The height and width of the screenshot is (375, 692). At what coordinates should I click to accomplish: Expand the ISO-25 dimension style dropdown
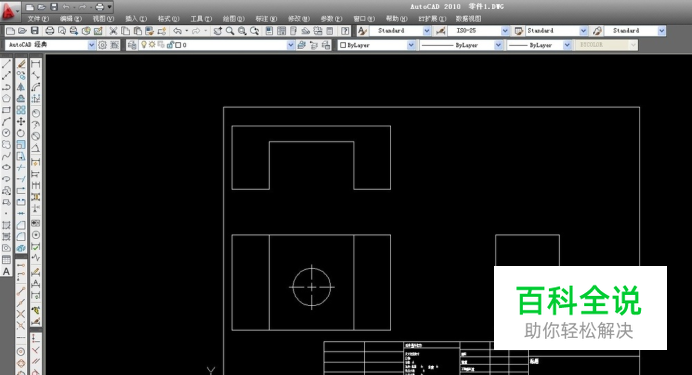click(x=505, y=31)
